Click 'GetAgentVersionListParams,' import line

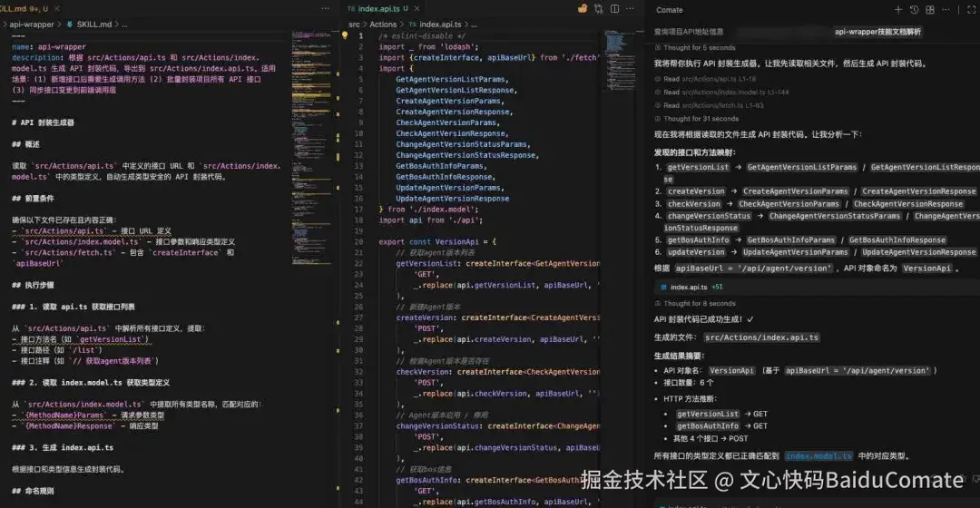(452, 79)
